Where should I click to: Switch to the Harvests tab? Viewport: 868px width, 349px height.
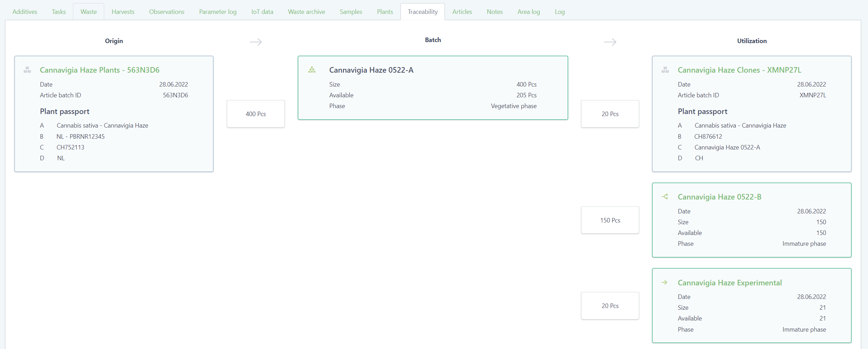123,12
